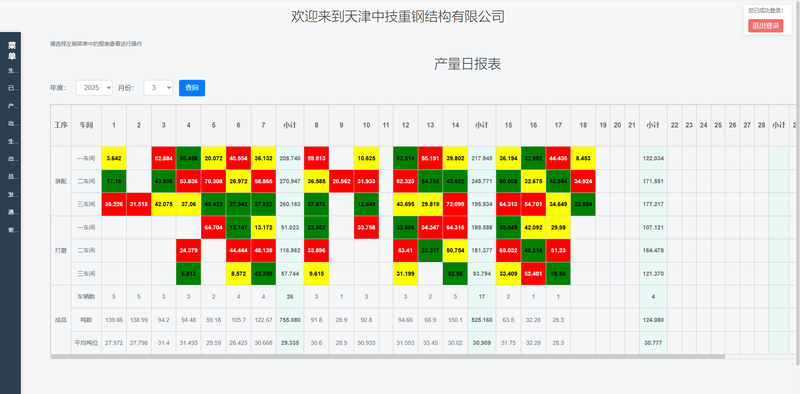Click the blue 查询 button
The width and height of the screenshot is (800, 394).
[192, 88]
